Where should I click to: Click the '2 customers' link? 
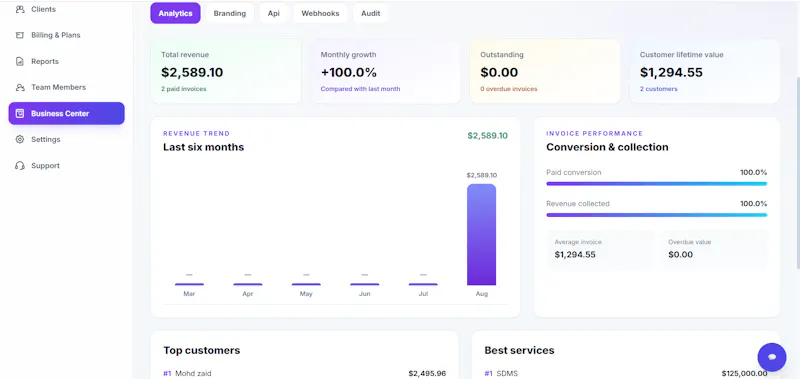pyautogui.click(x=659, y=89)
